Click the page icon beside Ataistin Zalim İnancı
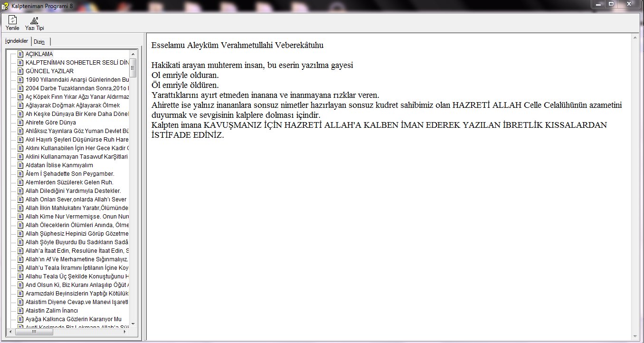Screen dimensions: 644x343 tap(20, 310)
